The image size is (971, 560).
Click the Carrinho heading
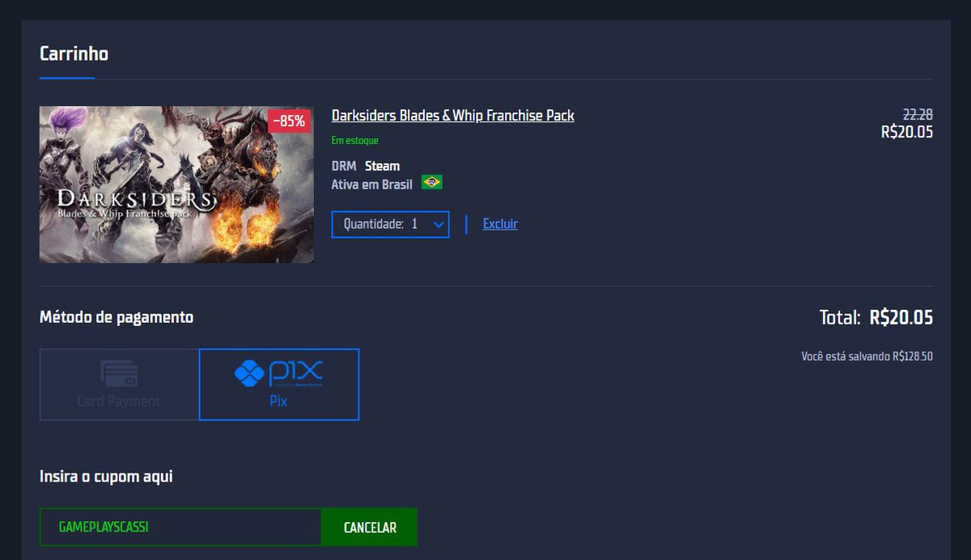click(x=74, y=54)
